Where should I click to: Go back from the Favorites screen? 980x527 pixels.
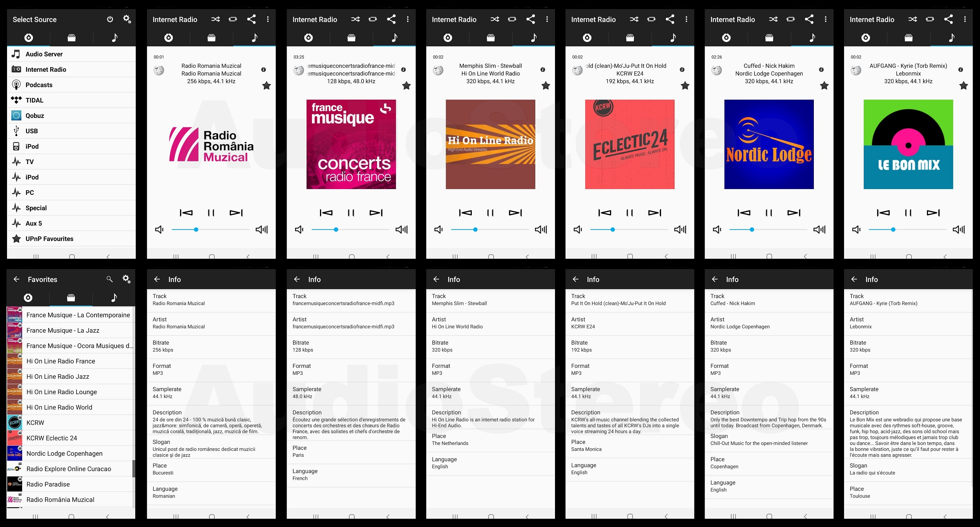coord(17,279)
